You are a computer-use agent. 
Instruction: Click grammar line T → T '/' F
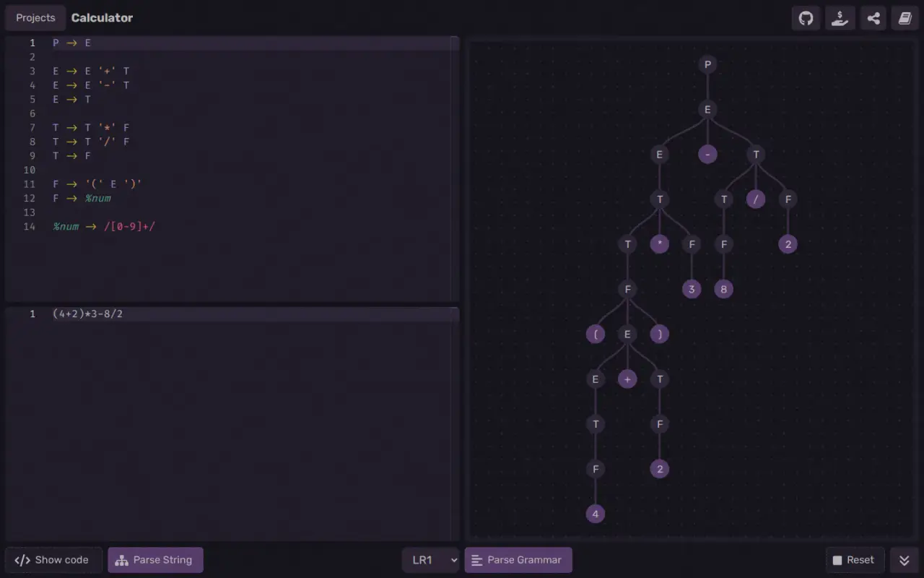(91, 142)
